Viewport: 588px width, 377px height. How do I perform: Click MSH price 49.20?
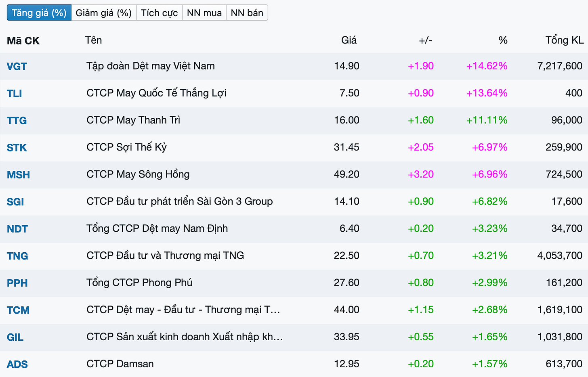point(346,174)
